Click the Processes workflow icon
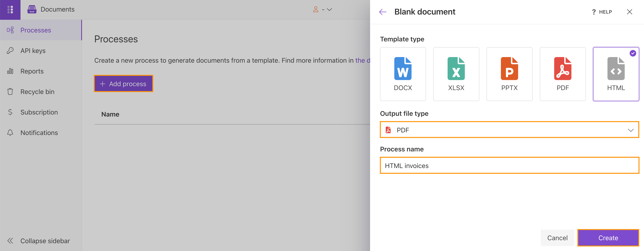644x251 pixels. [x=10, y=30]
